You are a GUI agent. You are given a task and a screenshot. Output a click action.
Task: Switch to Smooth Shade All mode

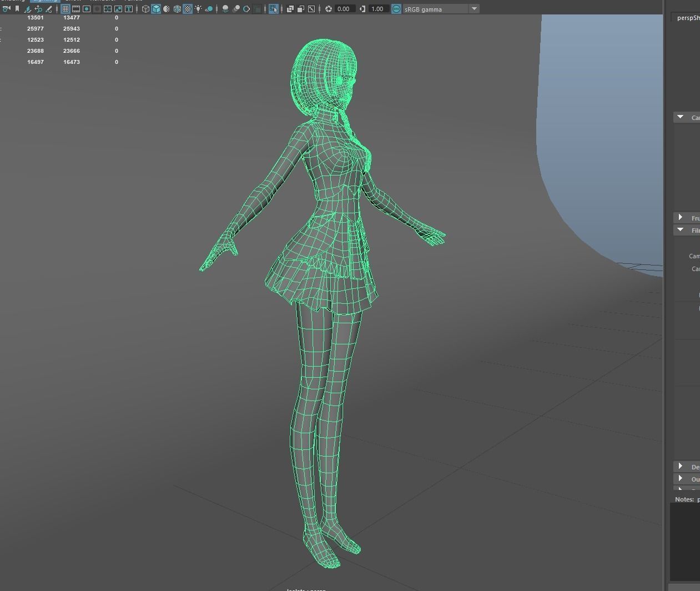pos(156,9)
